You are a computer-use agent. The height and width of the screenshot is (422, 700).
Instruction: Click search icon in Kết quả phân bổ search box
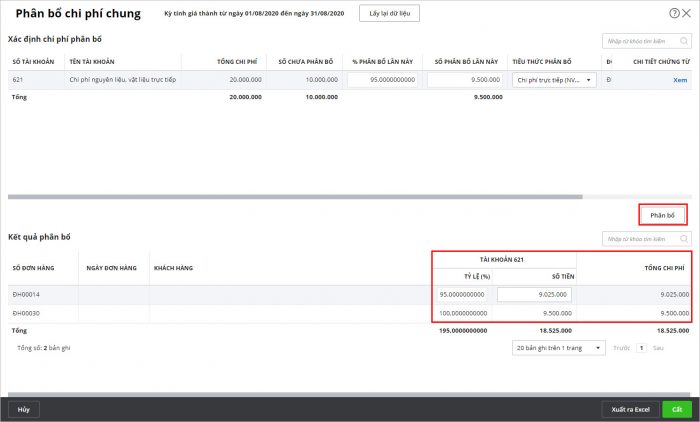coord(684,239)
